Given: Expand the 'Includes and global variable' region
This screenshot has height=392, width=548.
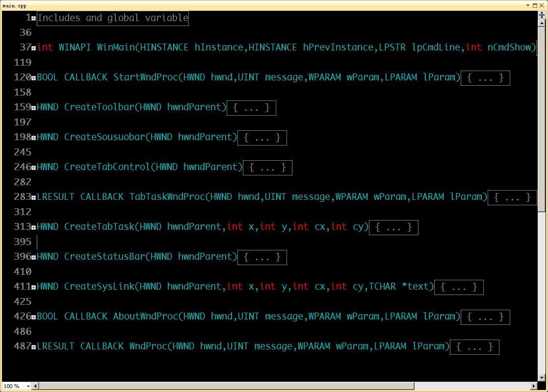Looking at the screenshot, I should click(33, 19).
